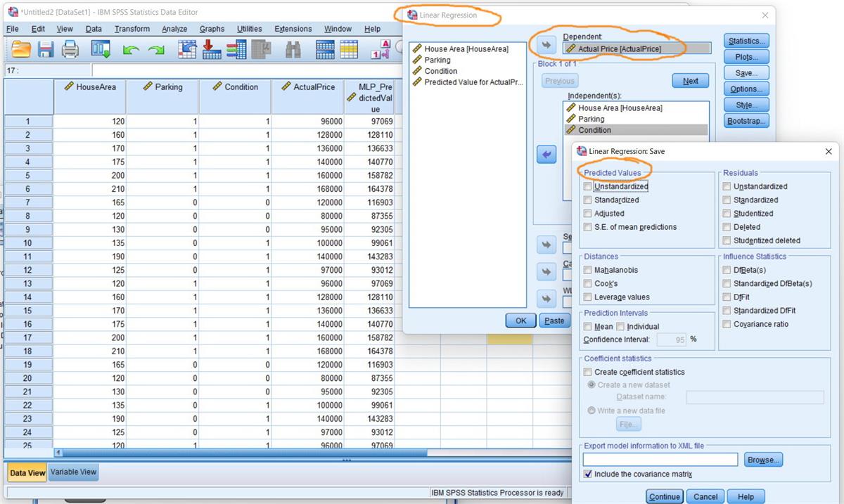Click the blue arrow beside Independent(s) list
Viewport: 844px width, 504px height.
click(546, 155)
